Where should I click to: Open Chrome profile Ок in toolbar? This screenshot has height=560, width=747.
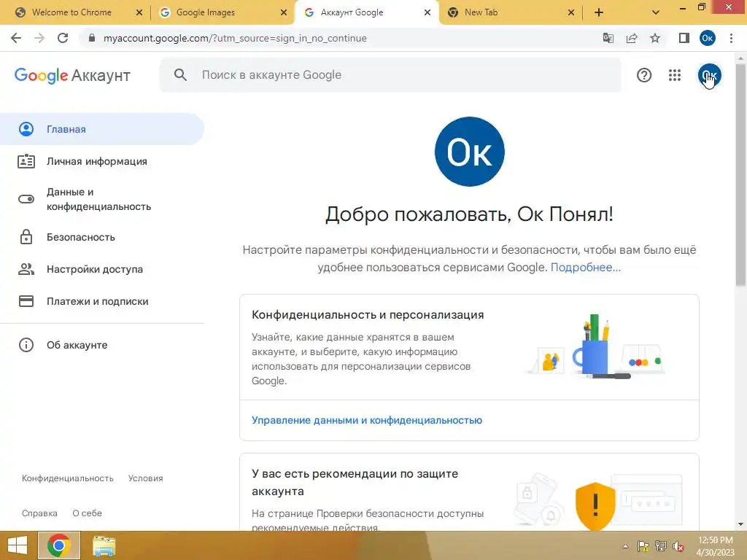(708, 38)
